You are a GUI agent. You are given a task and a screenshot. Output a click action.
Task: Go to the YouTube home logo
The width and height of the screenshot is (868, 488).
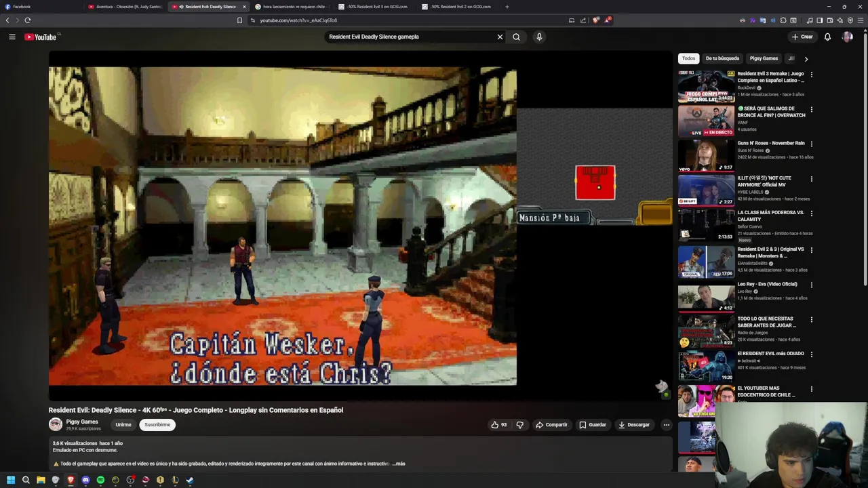tap(41, 37)
